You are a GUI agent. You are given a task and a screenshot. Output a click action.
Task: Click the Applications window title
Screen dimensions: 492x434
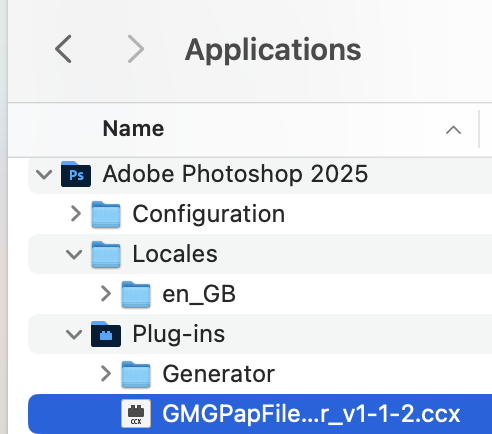coord(273,50)
